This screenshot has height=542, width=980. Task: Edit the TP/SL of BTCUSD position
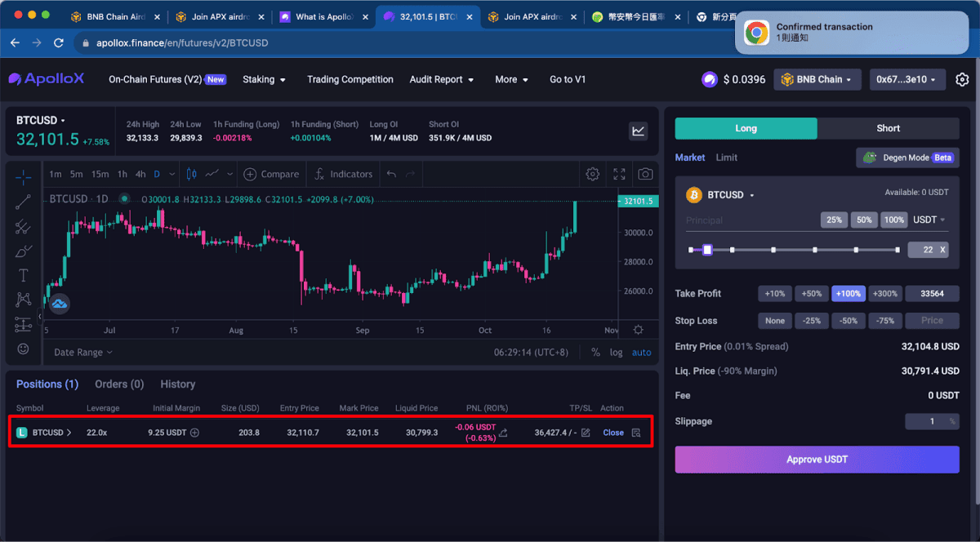[586, 433]
